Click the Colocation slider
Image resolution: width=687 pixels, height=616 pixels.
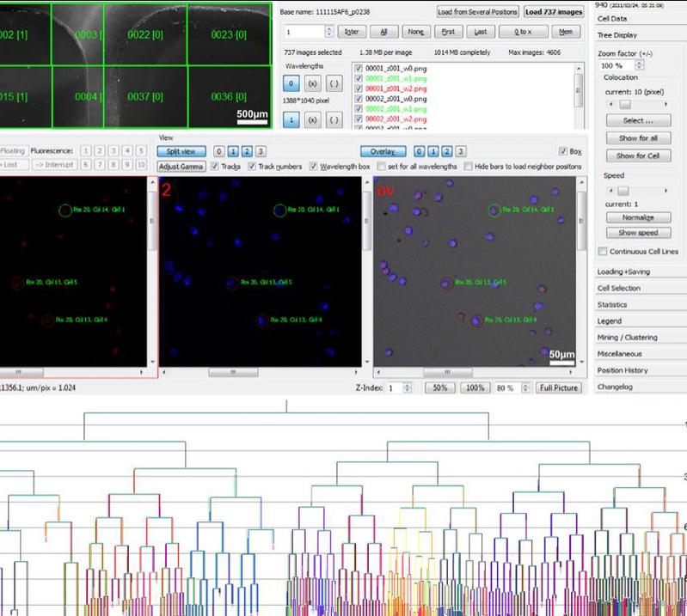626,104
